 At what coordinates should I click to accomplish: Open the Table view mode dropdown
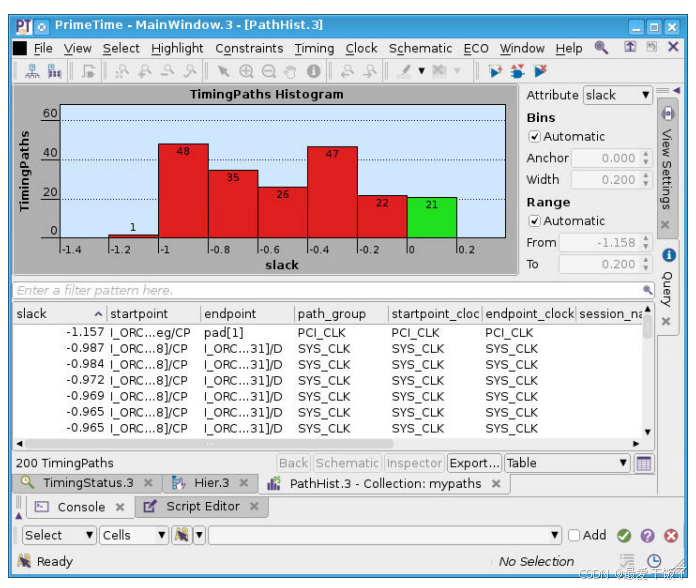567,463
